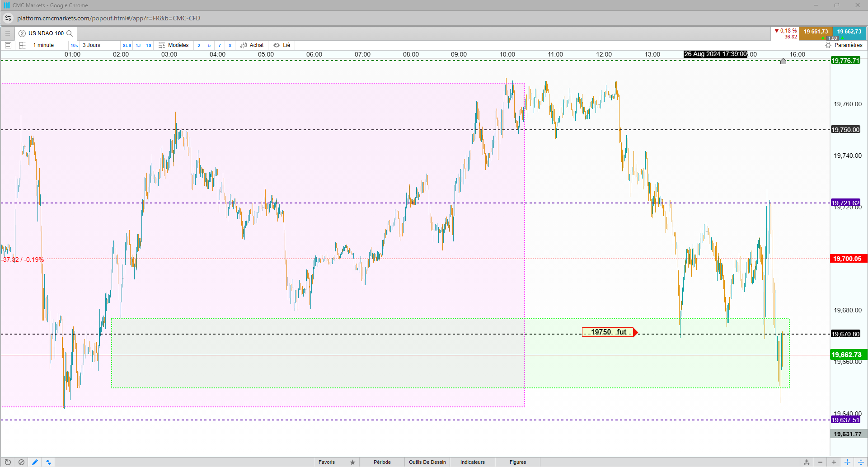
Task: Search instruments with the magnifier icon
Action: pos(70,33)
